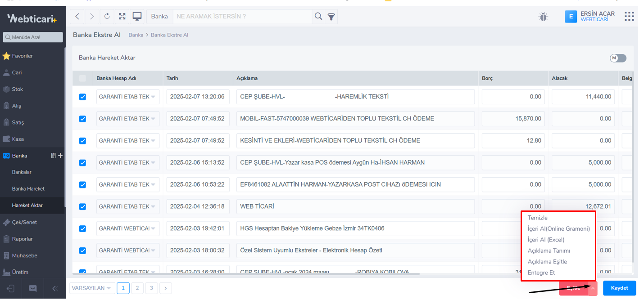644x304 pixels.
Task: Choose Entegre Et from popup menu
Action: click(541, 273)
